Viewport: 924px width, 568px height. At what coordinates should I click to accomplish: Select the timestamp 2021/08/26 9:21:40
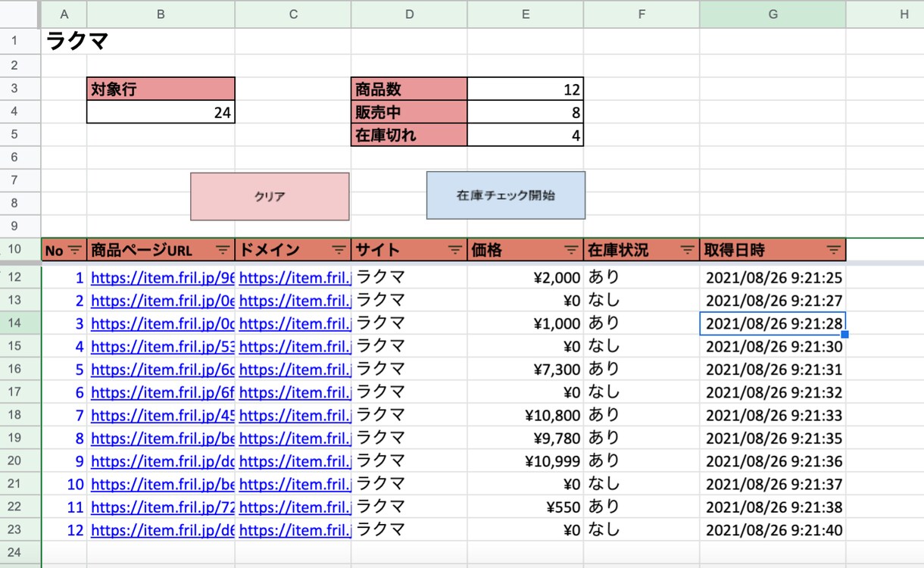coord(773,531)
